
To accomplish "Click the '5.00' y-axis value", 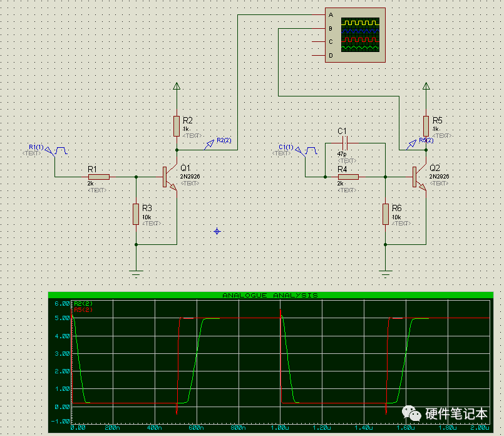I will (62, 318).
